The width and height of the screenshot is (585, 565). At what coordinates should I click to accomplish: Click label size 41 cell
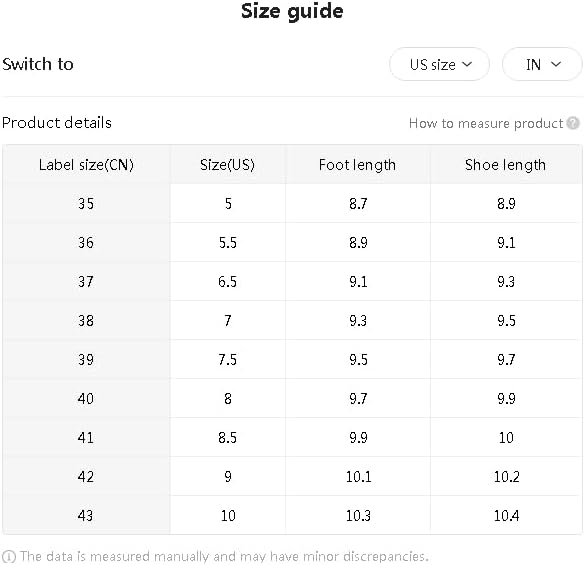tap(86, 437)
